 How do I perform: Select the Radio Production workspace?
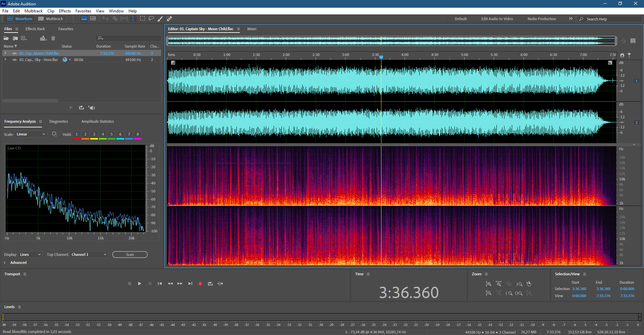(x=541, y=19)
